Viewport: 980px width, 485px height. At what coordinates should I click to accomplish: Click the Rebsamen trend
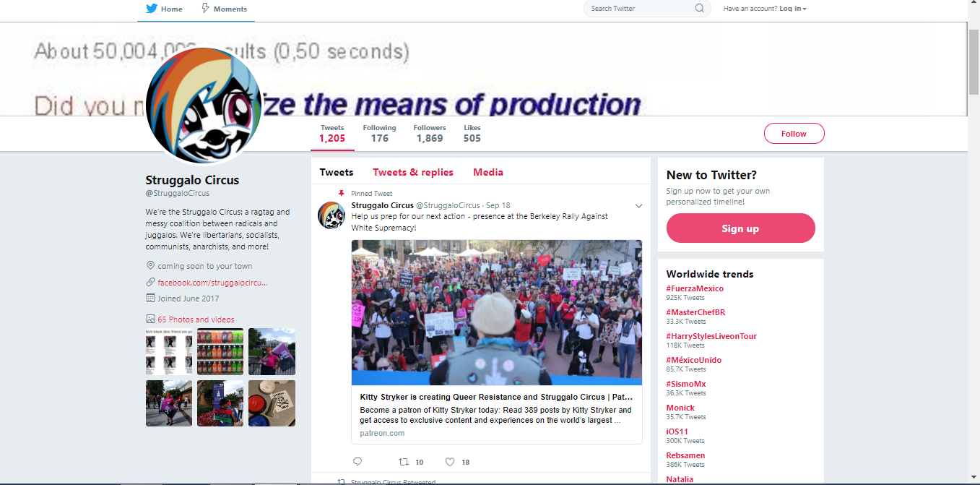coord(685,455)
